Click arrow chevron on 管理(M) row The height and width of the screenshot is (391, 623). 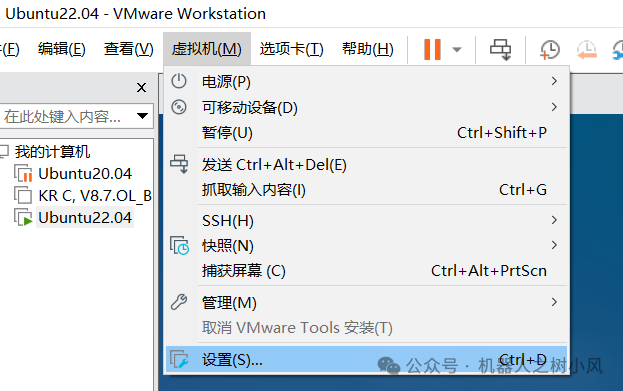point(554,302)
